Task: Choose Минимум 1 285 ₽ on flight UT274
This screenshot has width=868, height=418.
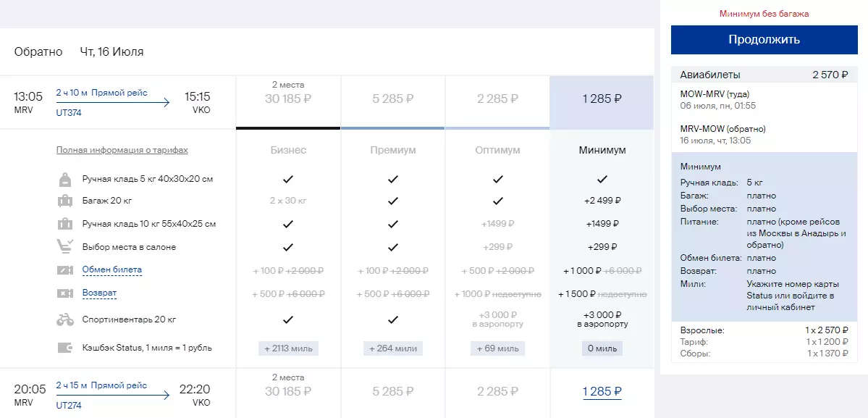Action: pyautogui.click(x=602, y=392)
